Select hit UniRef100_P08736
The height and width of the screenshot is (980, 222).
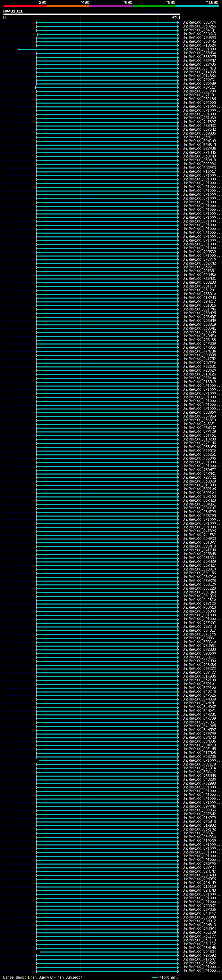pyautogui.click(x=199, y=756)
